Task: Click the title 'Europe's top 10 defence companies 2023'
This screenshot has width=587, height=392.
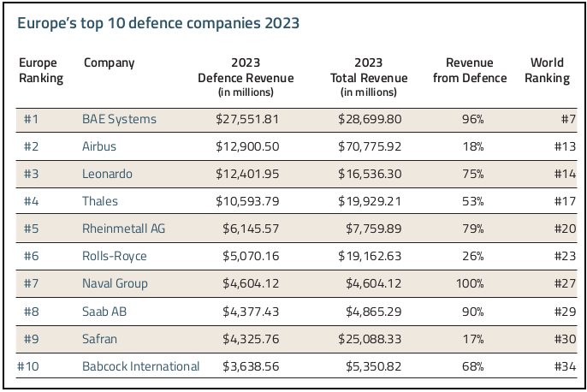Action: 158,24
